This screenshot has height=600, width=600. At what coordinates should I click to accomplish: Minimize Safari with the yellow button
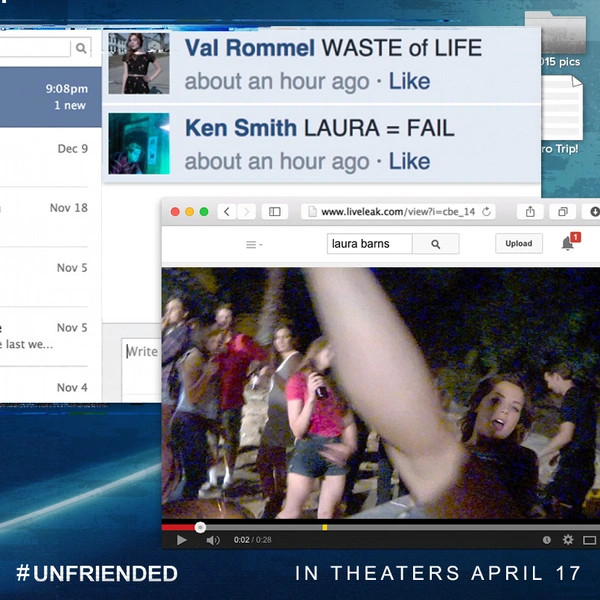tap(189, 212)
